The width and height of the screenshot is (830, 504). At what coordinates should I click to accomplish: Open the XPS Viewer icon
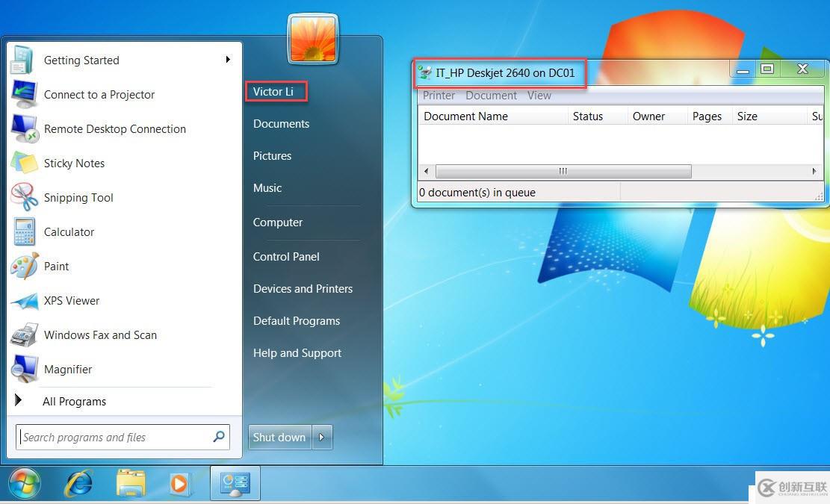[25, 301]
